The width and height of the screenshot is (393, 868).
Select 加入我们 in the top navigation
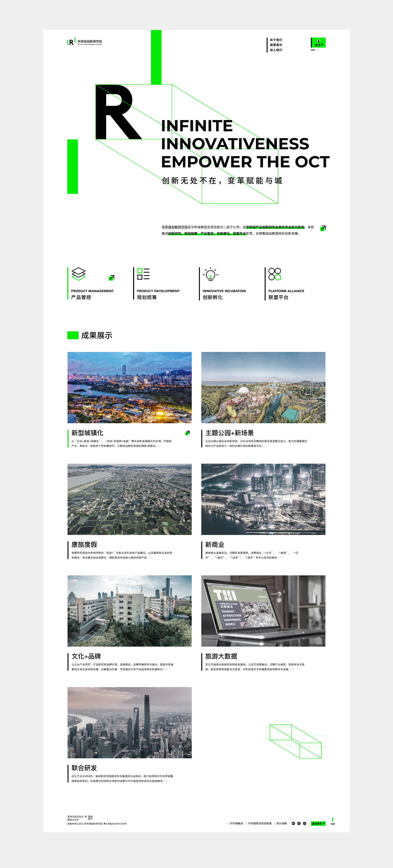pos(276,50)
